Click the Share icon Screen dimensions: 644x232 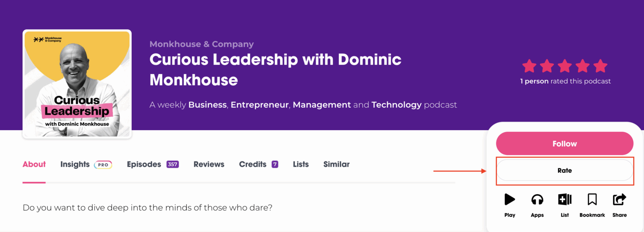[619, 199]
